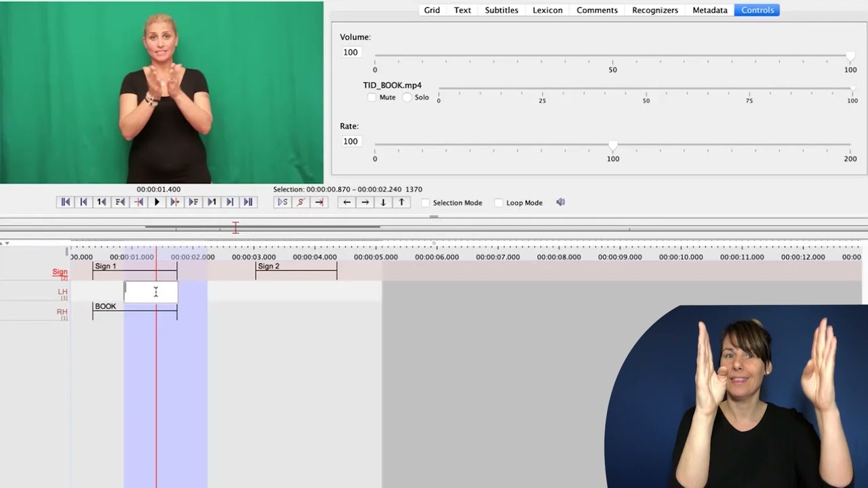Click the Rate value field showing 100
The image size is (868, 488).
[x=351, y=141]
